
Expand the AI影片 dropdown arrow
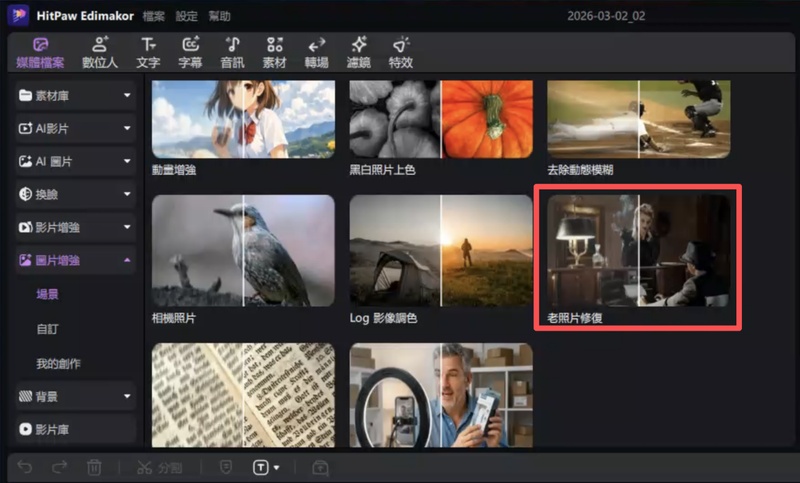(127, 128)
